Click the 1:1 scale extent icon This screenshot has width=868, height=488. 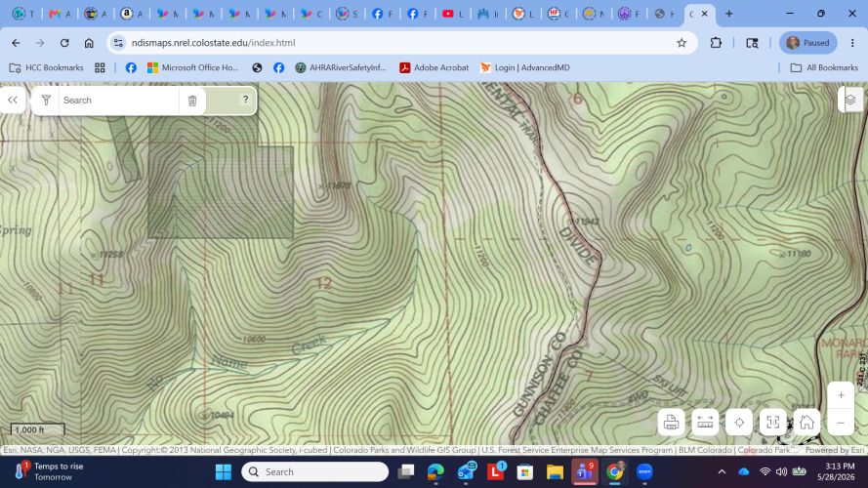tap(772, 423)
